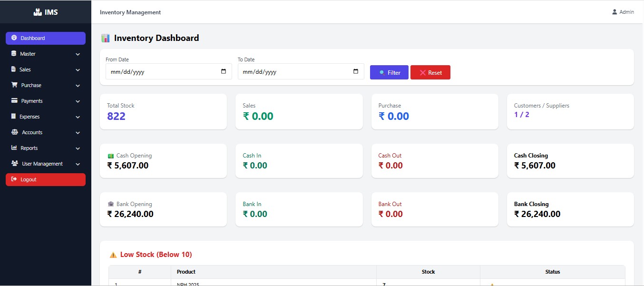The width and height of the screenshot is (644, 286).
Task: Open calendar picker in To Date field
Action: coord(356,72)
